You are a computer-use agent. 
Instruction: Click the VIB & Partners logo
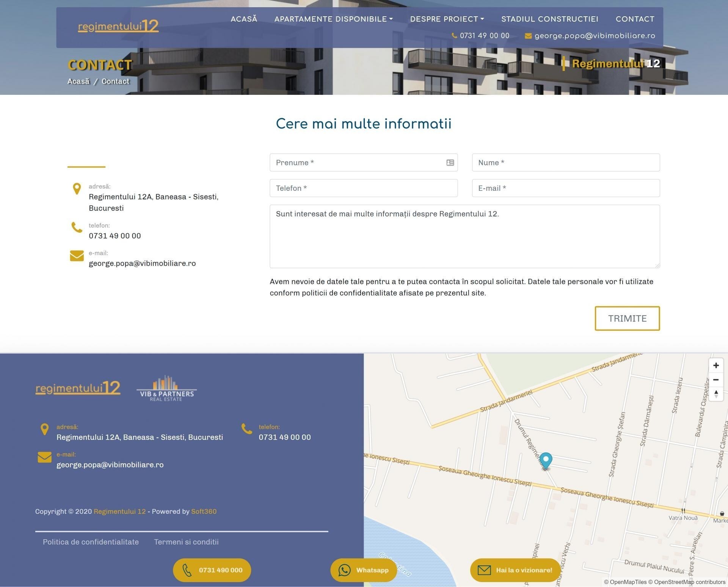pyautogui.click(x=166, y=388)
